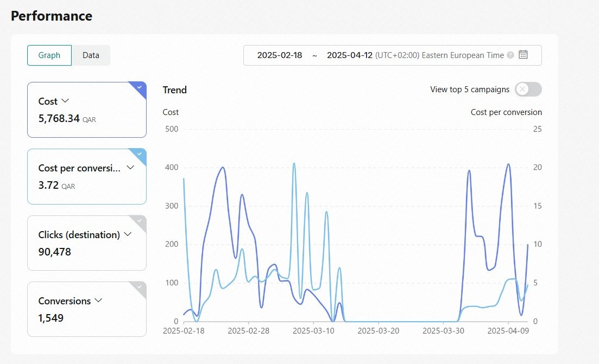
Task: Expand the Cost per conversion dropdown arrow
Action: [x=130, y=168]
